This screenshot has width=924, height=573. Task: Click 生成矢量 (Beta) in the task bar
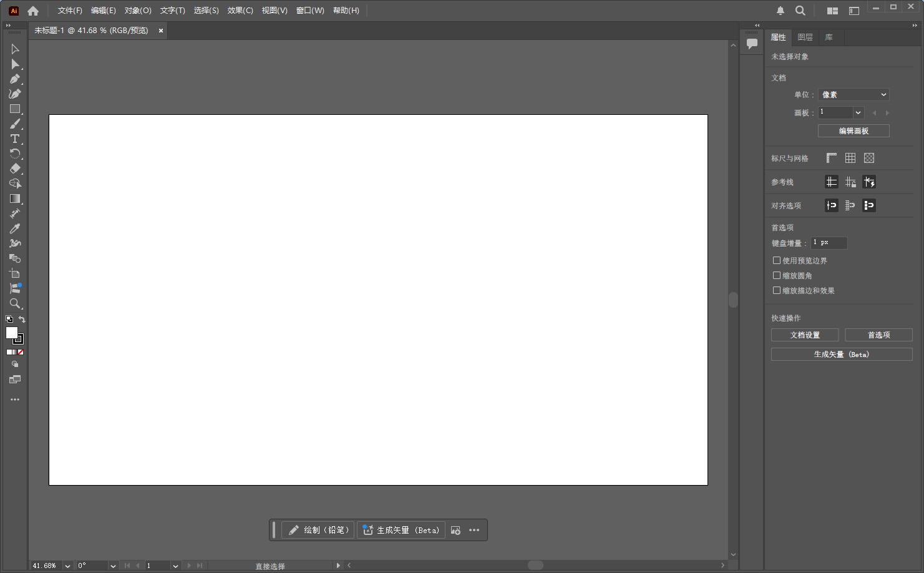tap(401, 529)
